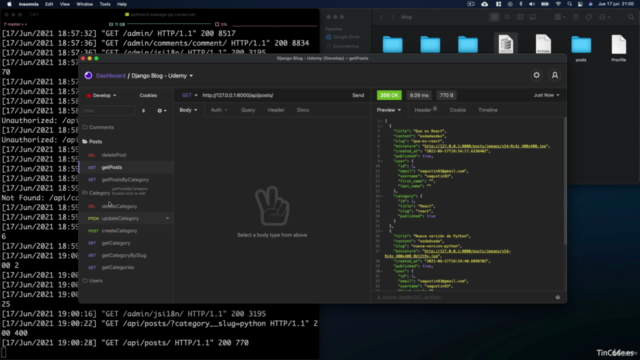Open the response Cookie tab
The height and width of the screenshot is (360, 640).
(458, 110)
